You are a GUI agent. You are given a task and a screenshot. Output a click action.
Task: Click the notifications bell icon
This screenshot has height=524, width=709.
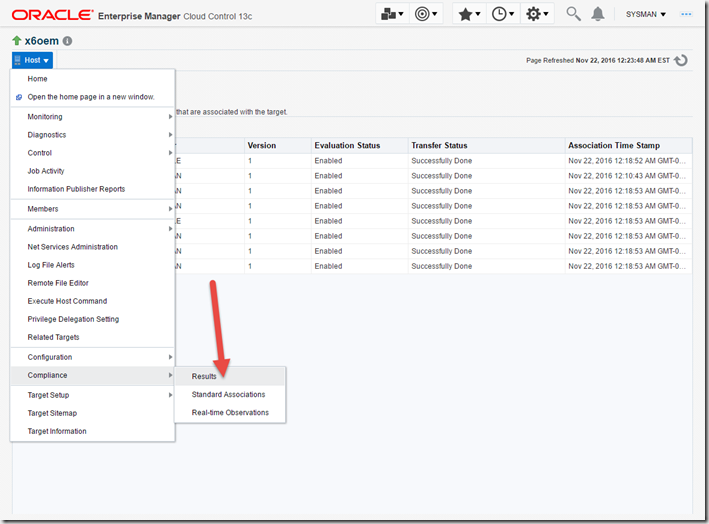pos(598,14)
